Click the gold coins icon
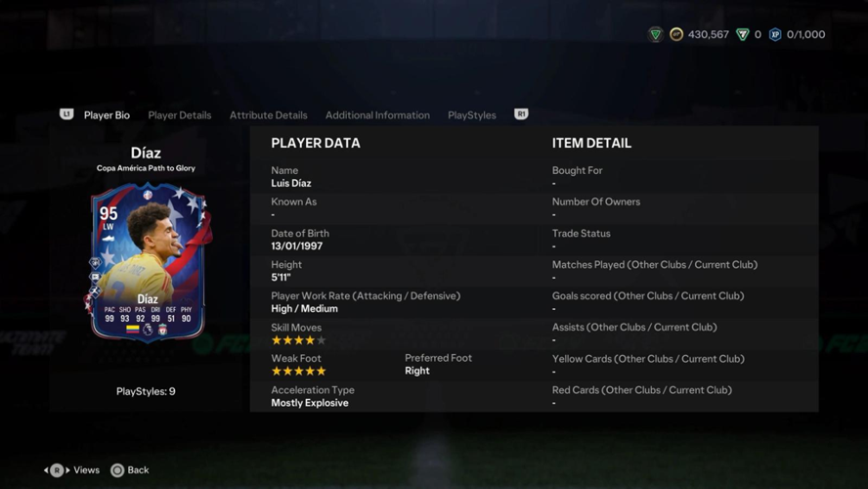The width and height of the screenshot is (868, 489). click(x=676, y=34)
